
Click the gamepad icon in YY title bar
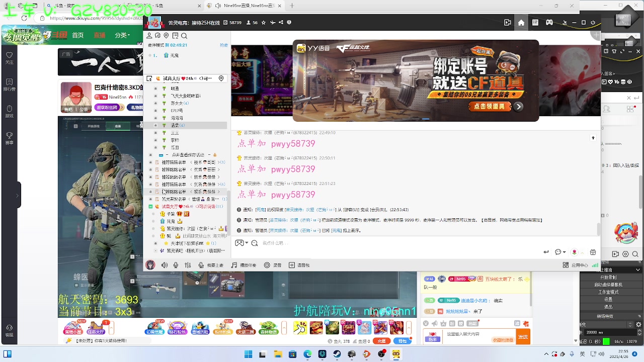[549, 23]
